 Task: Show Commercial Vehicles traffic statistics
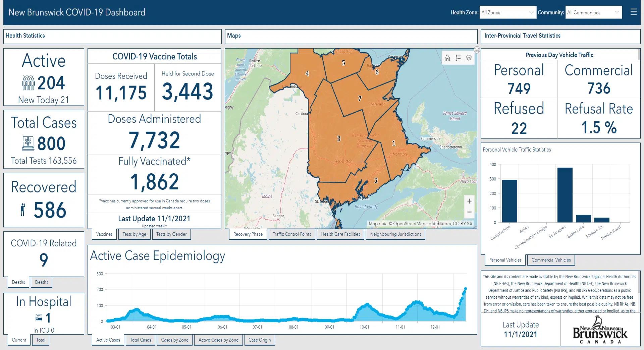click(x=551, y=260)
